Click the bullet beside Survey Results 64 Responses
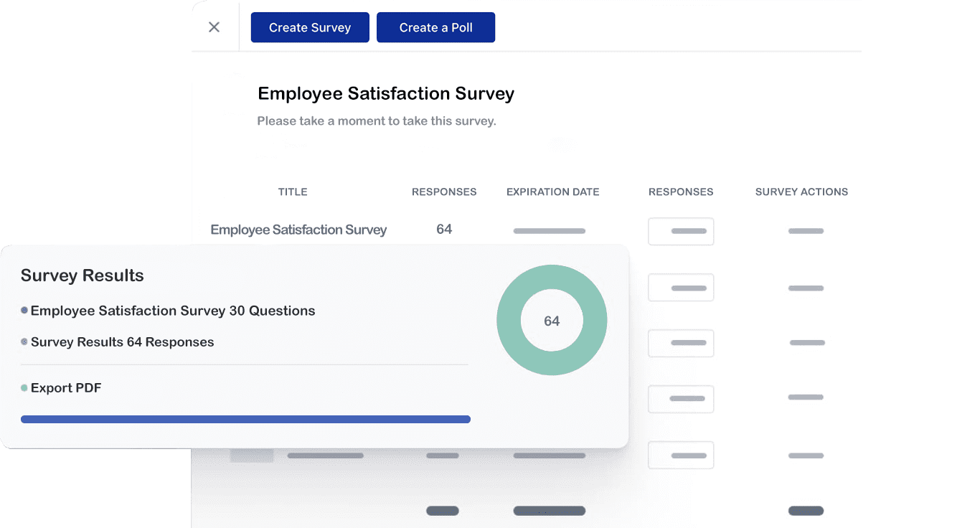 (x=24, y=342)
